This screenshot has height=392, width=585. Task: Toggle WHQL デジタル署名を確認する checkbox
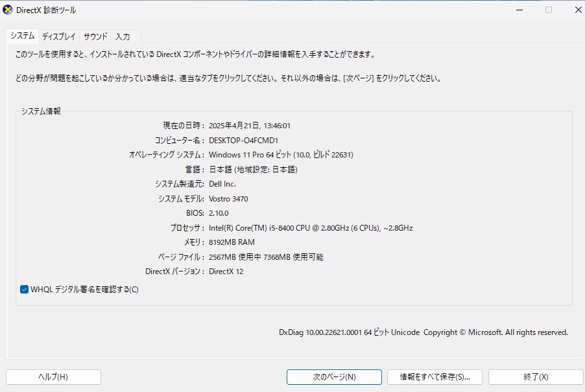[x=24, y=290]
